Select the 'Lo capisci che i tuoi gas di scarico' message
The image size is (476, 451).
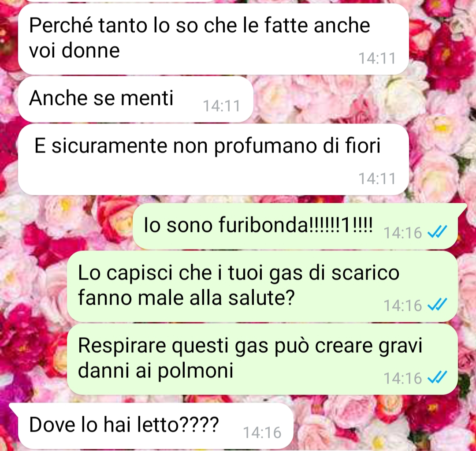pos(262,286)
